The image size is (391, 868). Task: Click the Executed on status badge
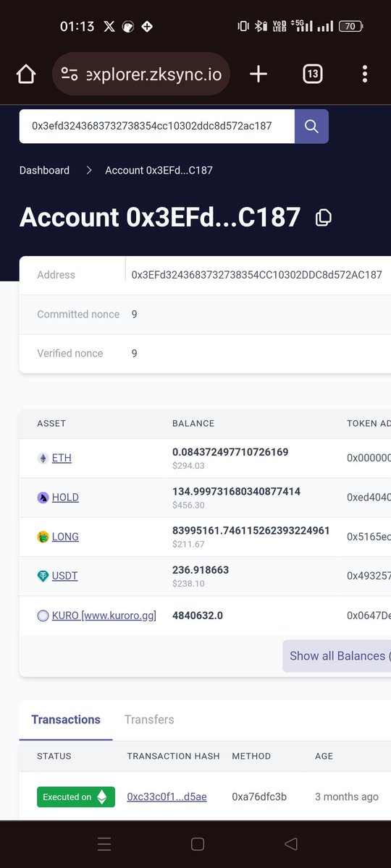[76, 797]
